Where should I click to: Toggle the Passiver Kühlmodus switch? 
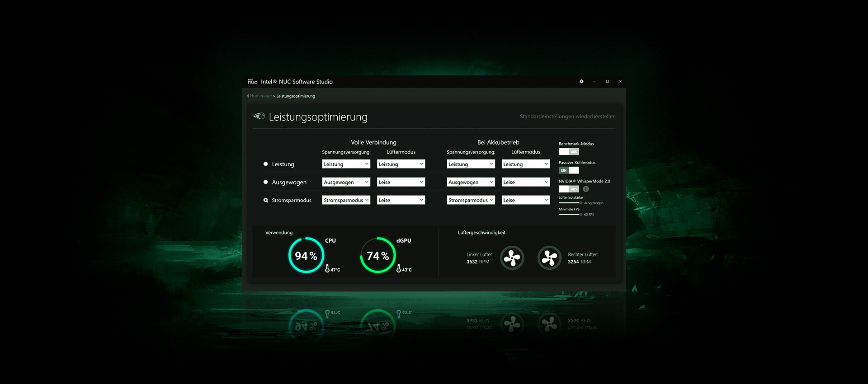click(569, 170)
